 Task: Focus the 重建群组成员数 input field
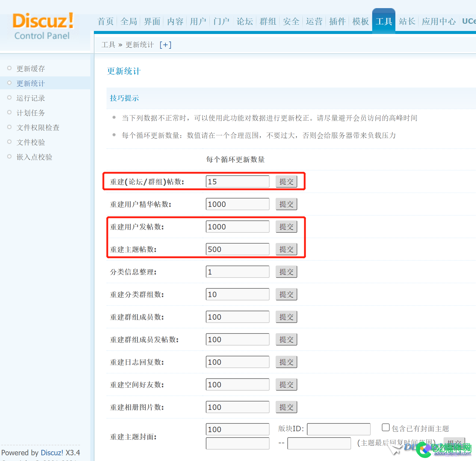[x=237, y=317]
